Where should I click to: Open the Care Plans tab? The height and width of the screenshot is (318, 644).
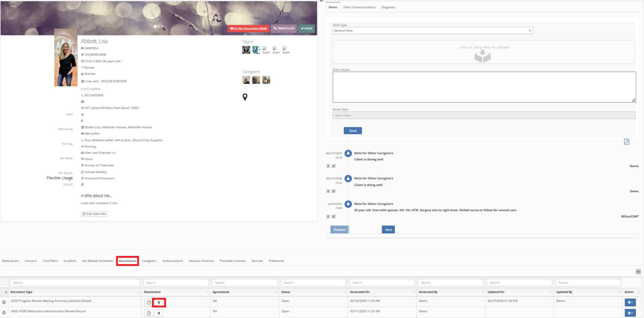pos(50,261)
